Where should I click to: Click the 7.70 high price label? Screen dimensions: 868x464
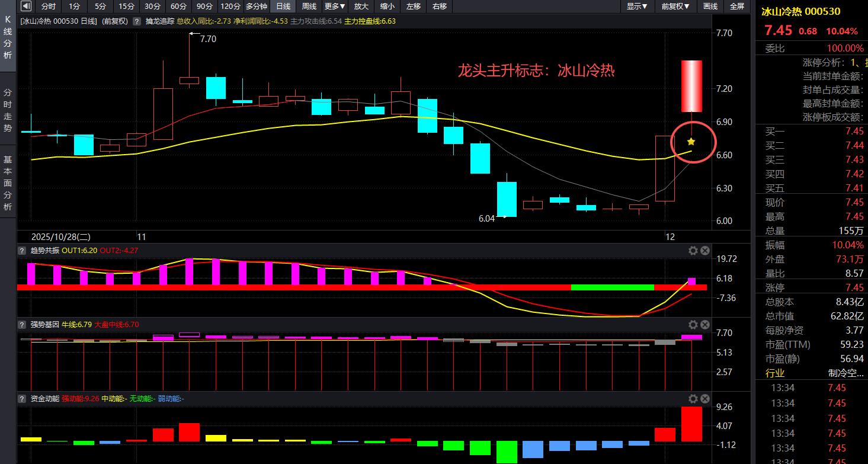coord(208,39)
